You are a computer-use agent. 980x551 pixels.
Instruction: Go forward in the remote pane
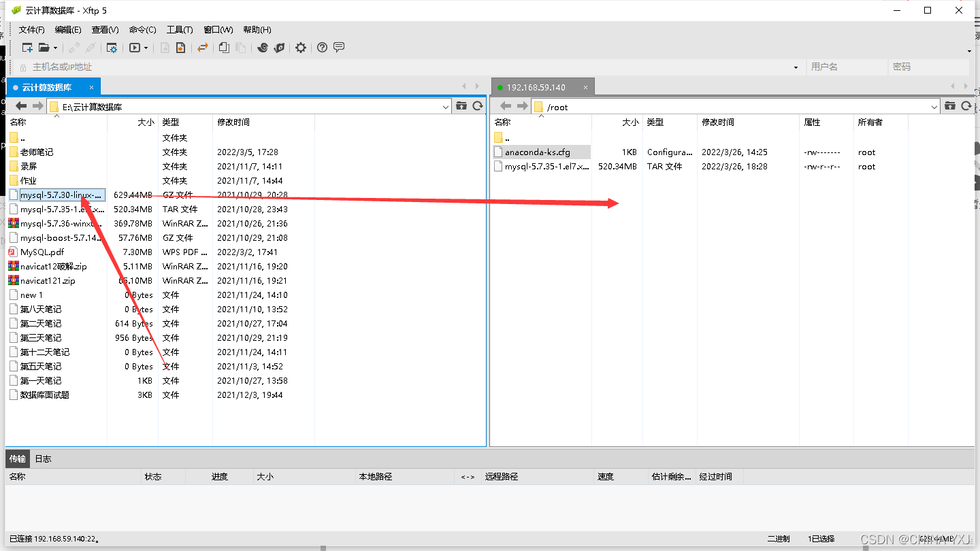point(522,106)
